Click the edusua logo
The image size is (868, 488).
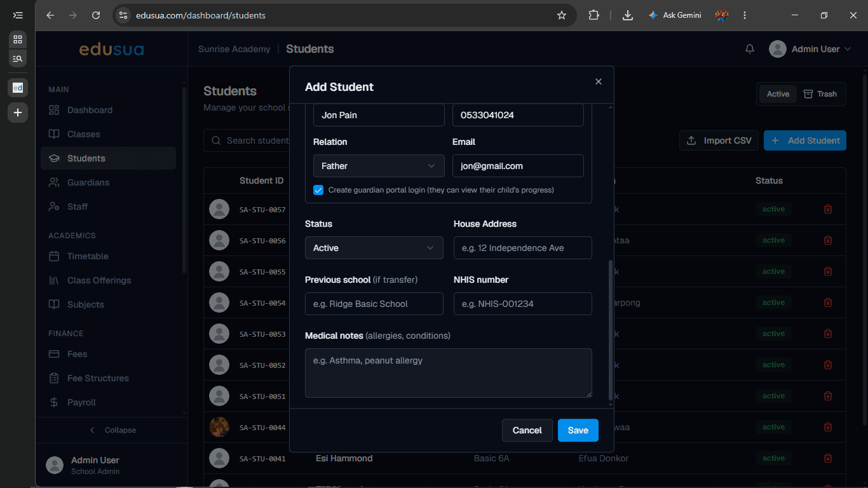tap(111, 49)
